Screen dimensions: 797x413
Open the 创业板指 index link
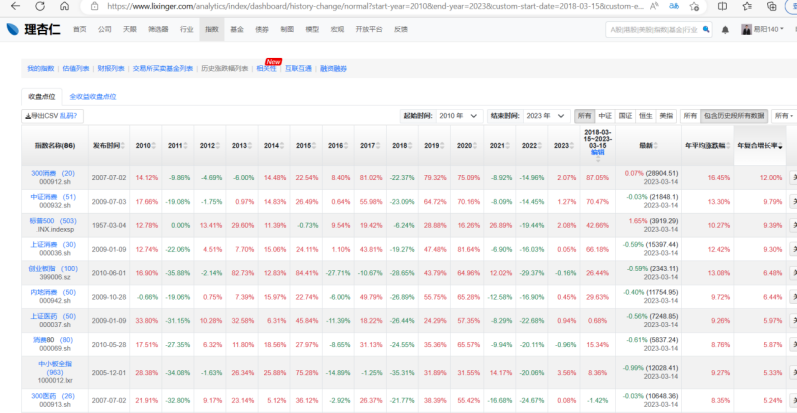point(53,269)
